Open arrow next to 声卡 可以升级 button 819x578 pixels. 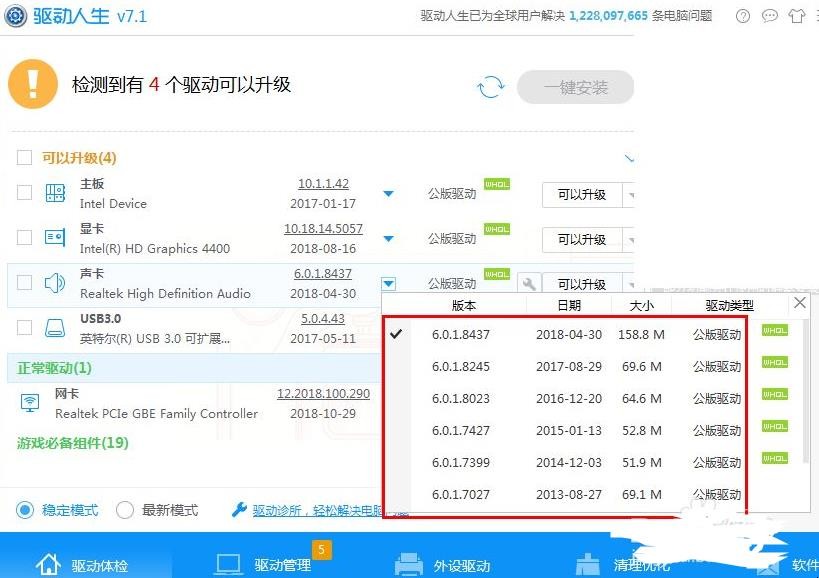coord(629,284)
